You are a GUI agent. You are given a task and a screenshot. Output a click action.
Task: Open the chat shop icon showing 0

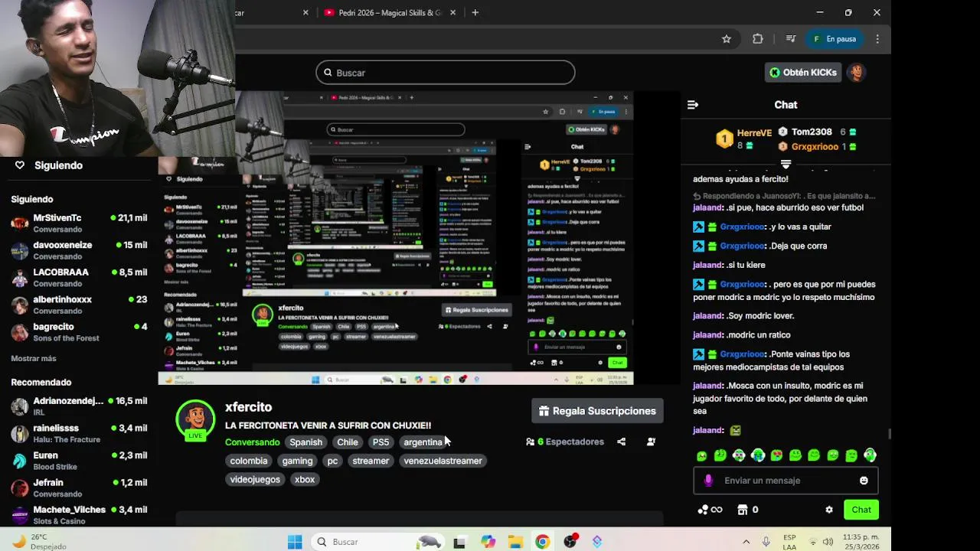pyautogui.click(x=749, y=510)
